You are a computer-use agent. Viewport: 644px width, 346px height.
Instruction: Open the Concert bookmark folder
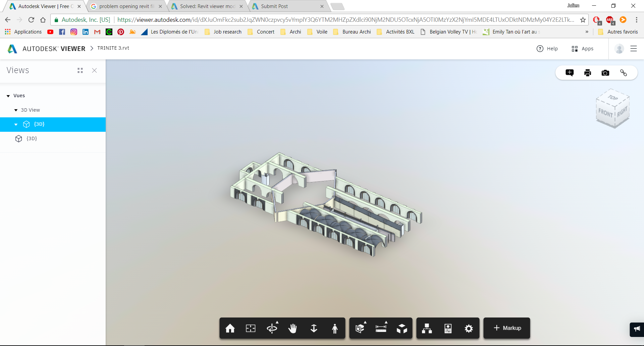[x=261, y=32]
